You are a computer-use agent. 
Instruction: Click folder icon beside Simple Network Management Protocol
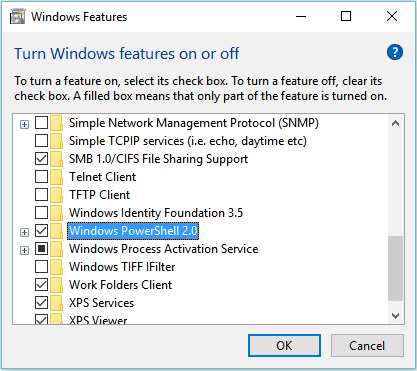pos(57,123)
